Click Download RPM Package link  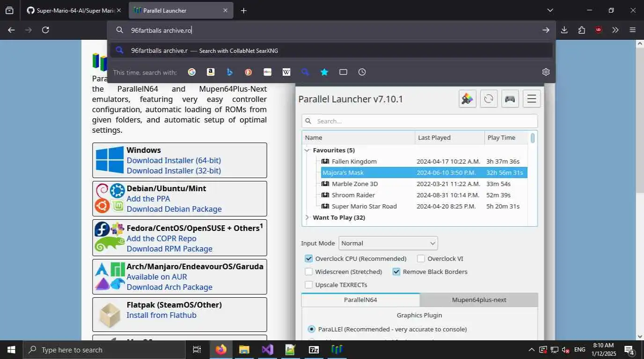pyautogui.click(x=169, y=249)
